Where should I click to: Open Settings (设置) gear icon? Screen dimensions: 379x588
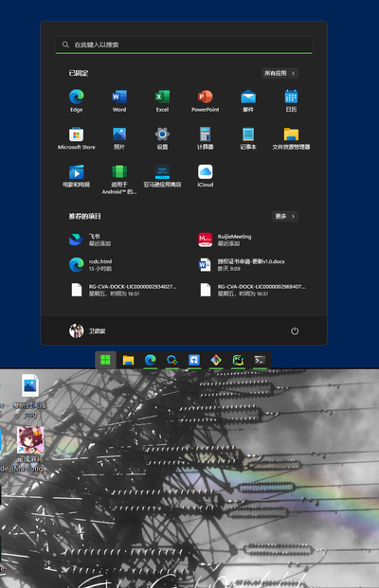pos(162,138)
